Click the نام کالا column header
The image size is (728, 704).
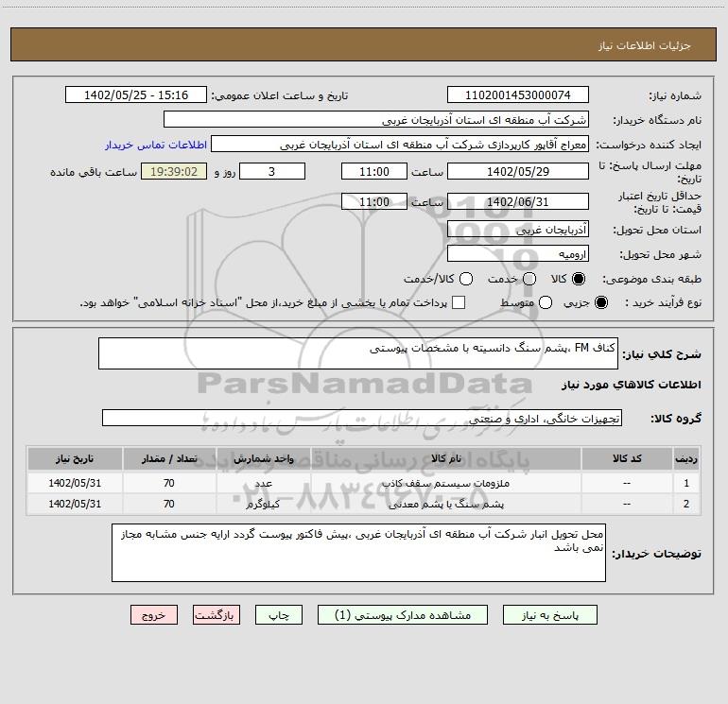coord(445,458)
